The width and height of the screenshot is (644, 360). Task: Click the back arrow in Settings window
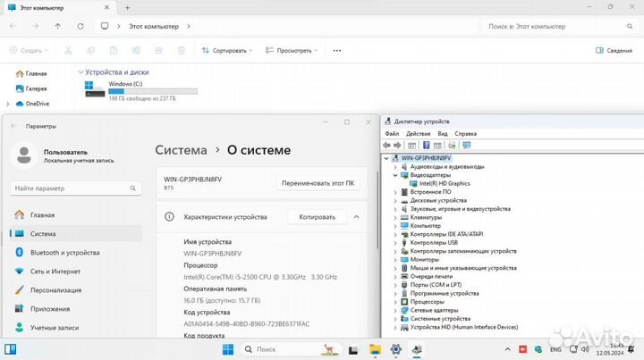[x=13, y=126]
